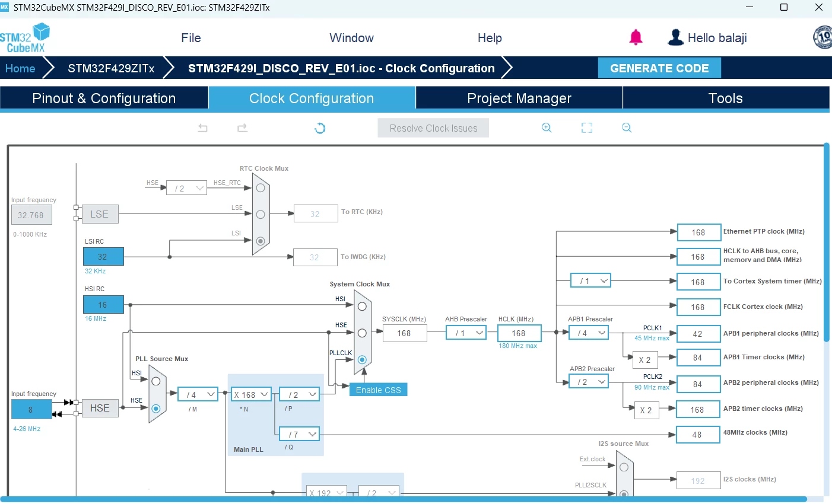Select HSE in RTC Clock Mux
The height and width of the screenshot is (504, 832).
tap(261, 188)
